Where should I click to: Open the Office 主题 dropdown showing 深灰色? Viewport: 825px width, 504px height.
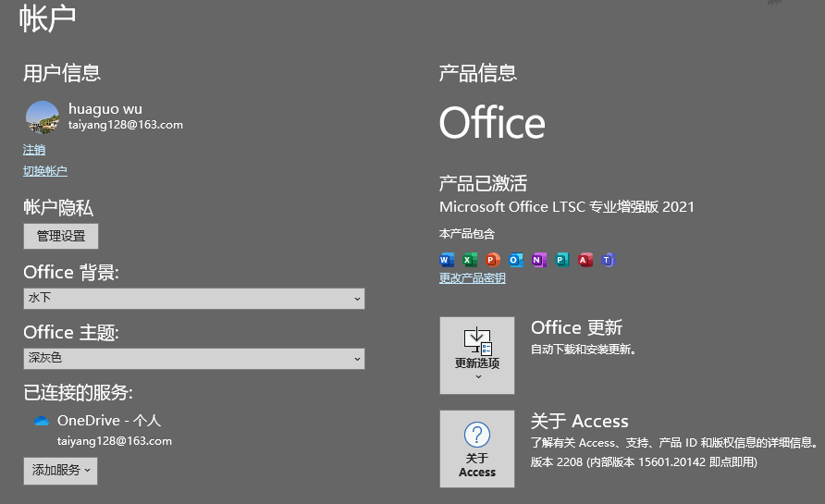[x=194, y=358]
